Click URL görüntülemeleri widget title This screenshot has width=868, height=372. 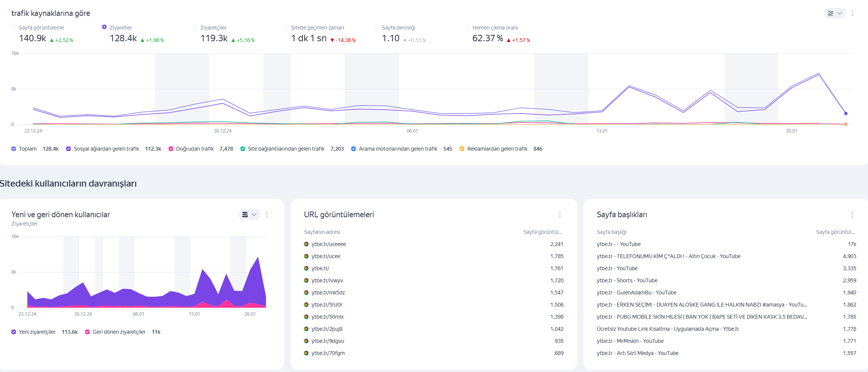(339, 215)
